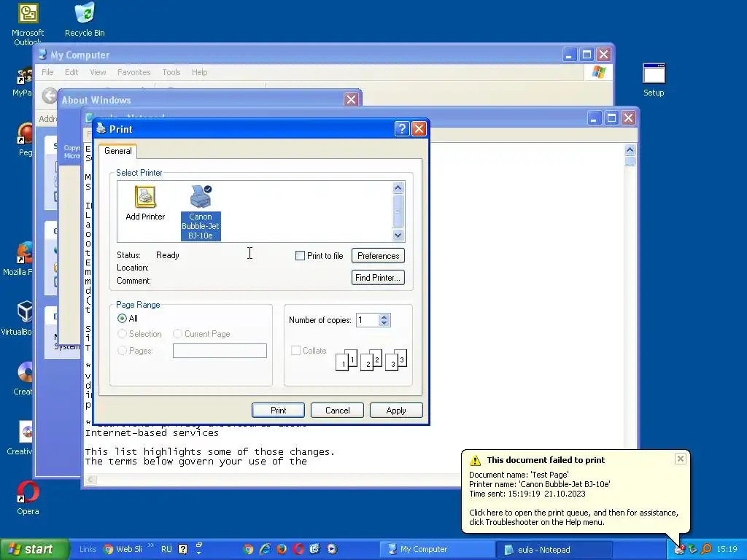The width and height of the screenshot is (747, 560).
Task: Open the Help menu in My Computer
Action: tap(200, 72)
